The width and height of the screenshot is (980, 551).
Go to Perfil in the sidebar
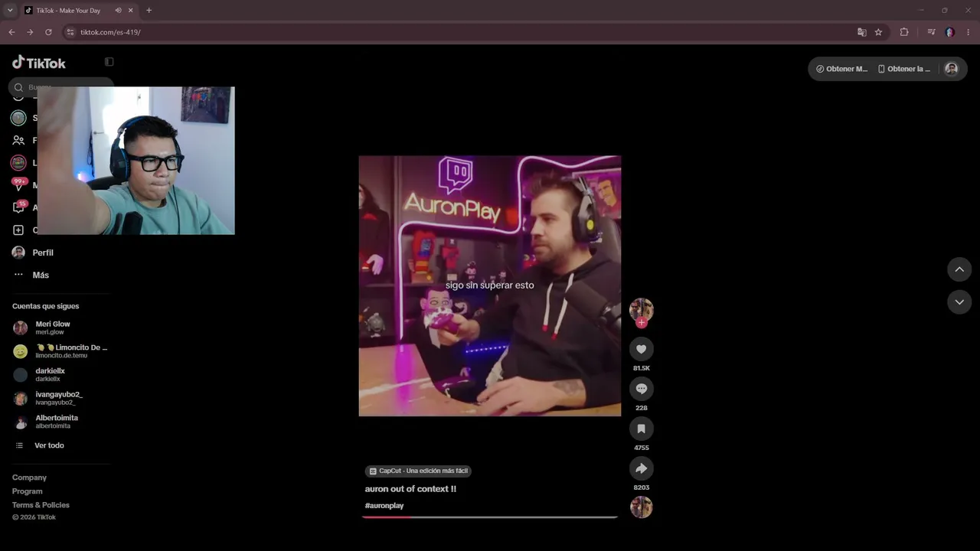coord(33,253)
